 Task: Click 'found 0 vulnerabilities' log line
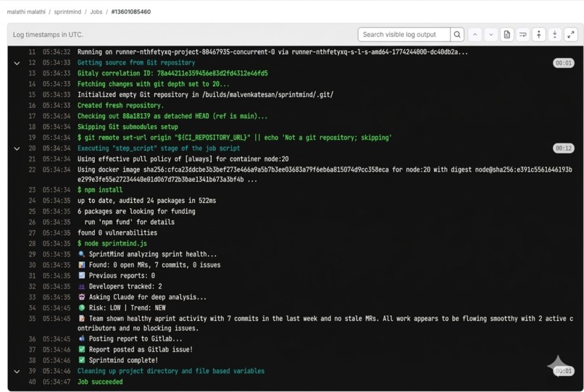[117, 233]
